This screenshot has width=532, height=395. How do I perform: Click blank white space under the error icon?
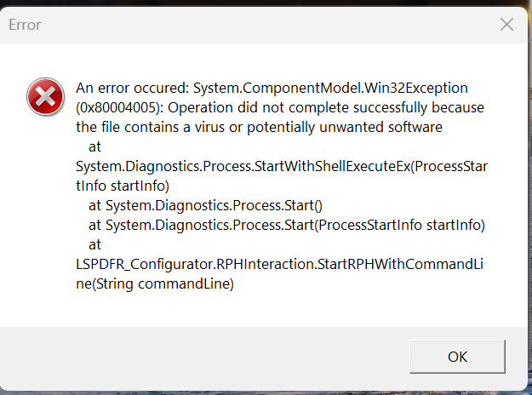[x=41, y=213]
